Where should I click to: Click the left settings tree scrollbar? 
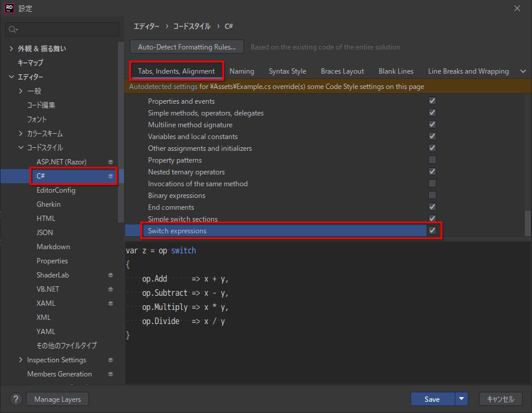click(120, 132)
